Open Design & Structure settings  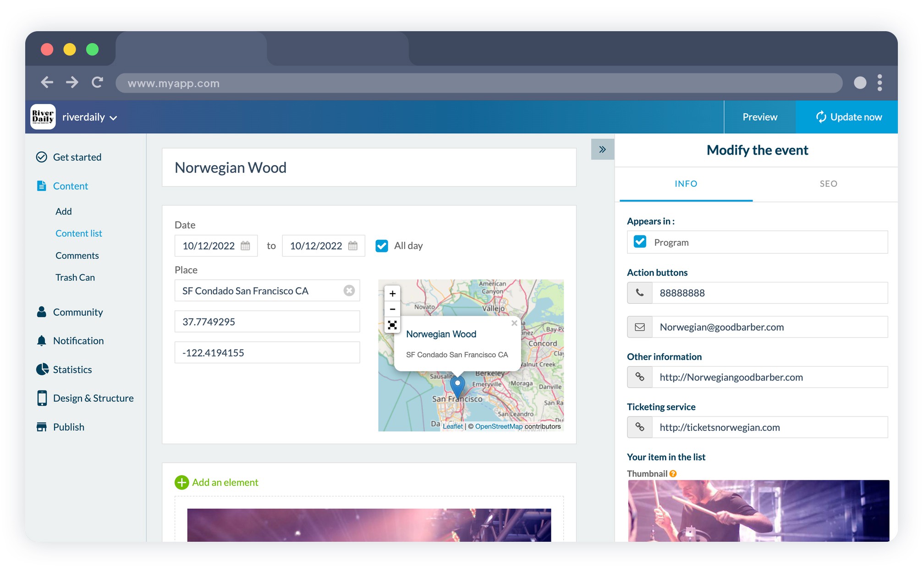click(x=93, y=398)
